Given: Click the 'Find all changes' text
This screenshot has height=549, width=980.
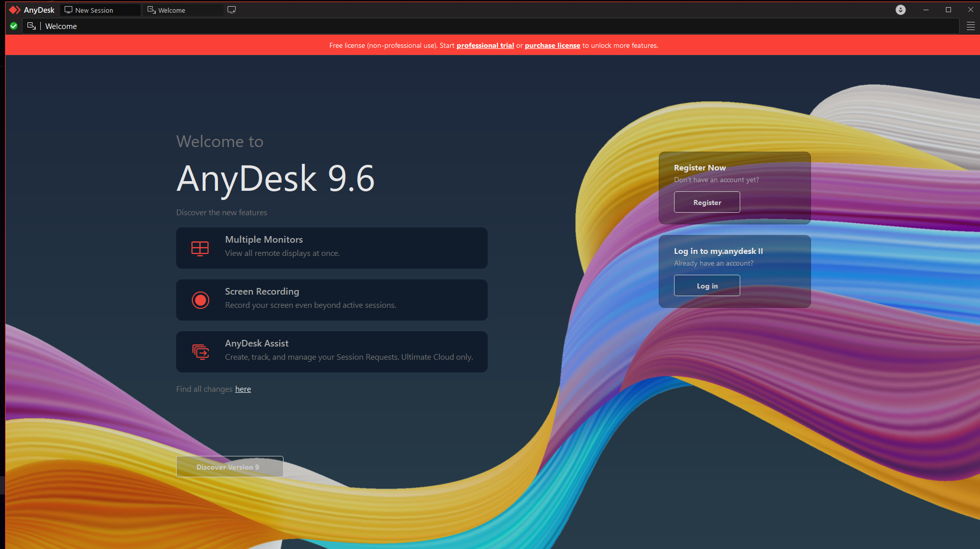Looking at the screenshot, I should click(204, 389).
